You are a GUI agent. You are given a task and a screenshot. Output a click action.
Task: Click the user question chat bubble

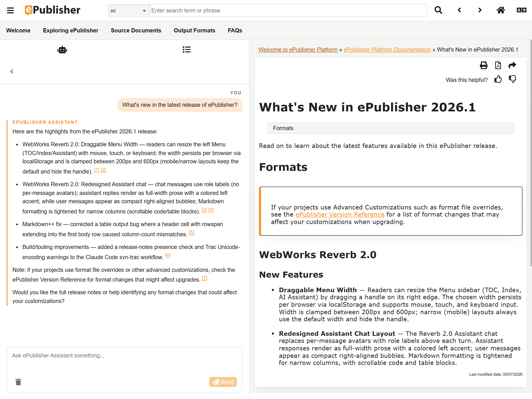coord(180,105)
